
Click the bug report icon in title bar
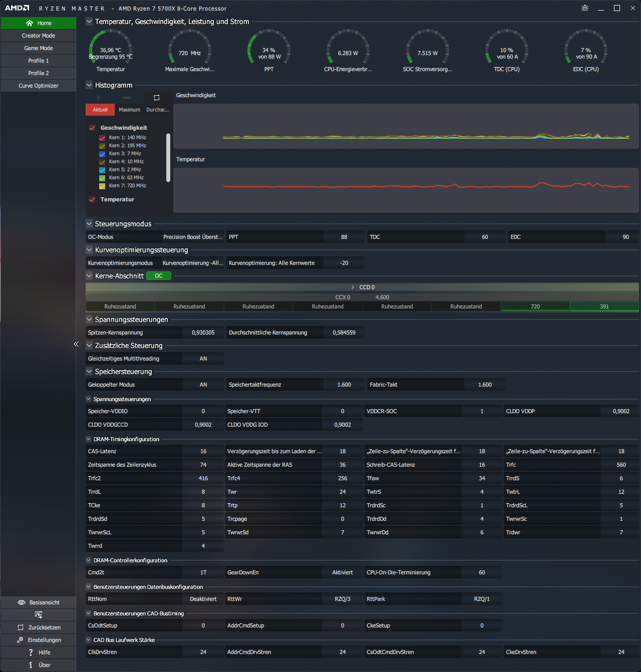pyautogui.click(x=585, y=8)
